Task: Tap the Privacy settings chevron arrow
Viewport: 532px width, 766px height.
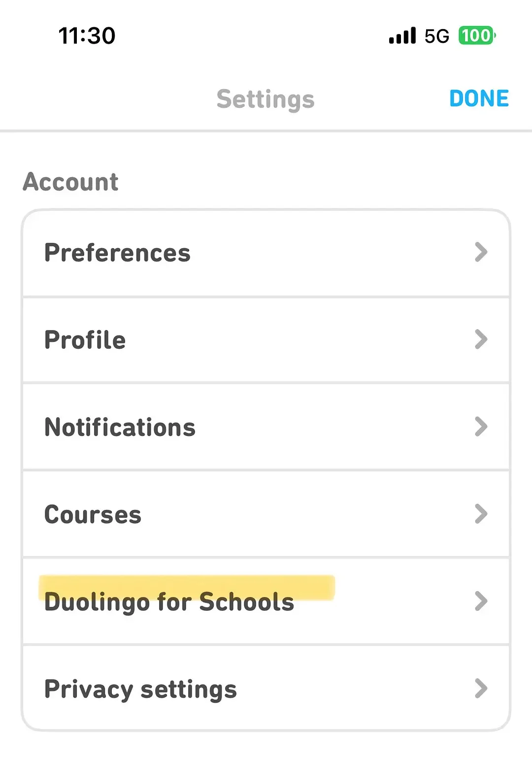Action: tap(481, 688)
